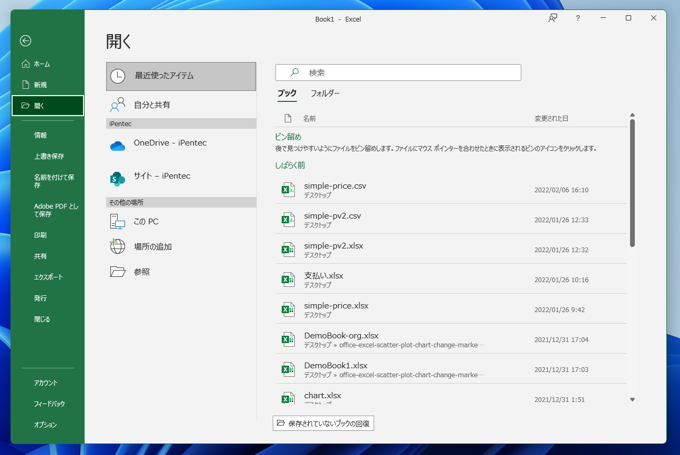This screenshot has width=680, height=455.
Task: Click the SharePoint サイト - iPentec icon
Action: tap(118, 178)
